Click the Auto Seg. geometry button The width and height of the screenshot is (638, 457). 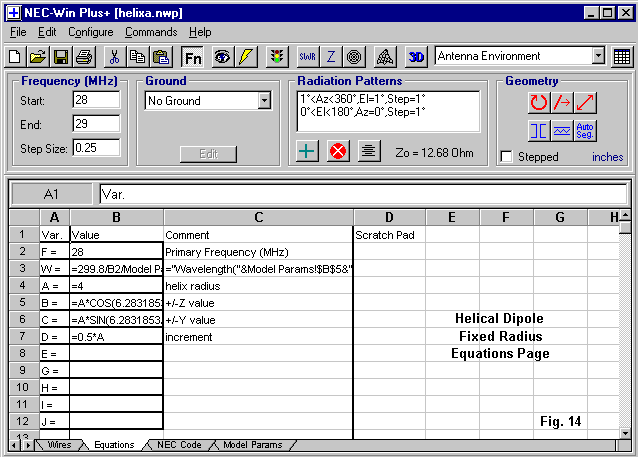(586, 130)
